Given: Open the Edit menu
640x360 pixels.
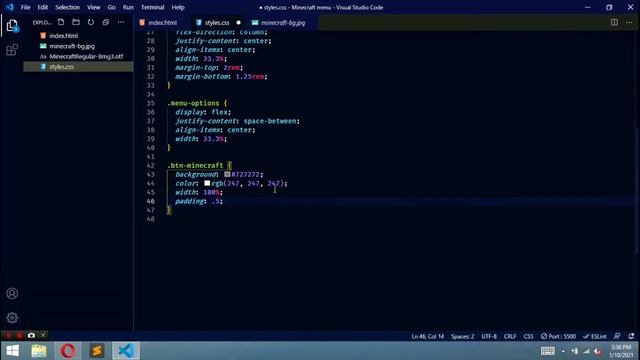Looking at the screenshot, I should click(x=42, y=7).
